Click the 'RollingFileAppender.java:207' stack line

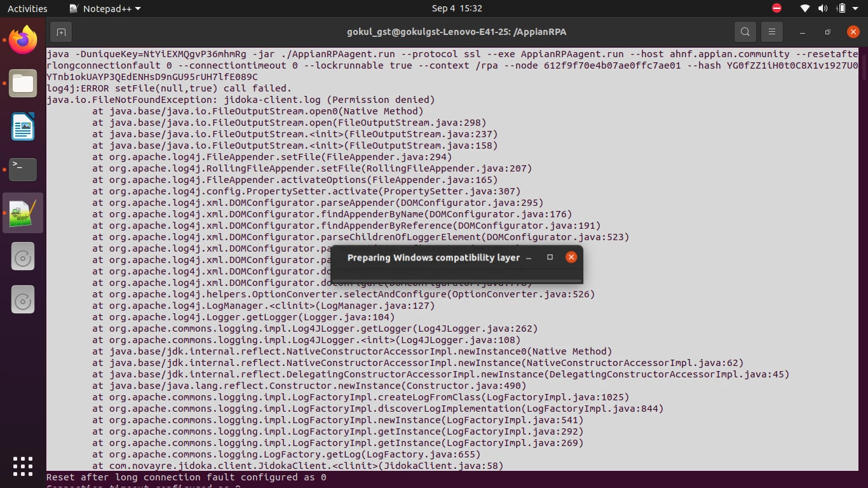(x=312, y=168)
